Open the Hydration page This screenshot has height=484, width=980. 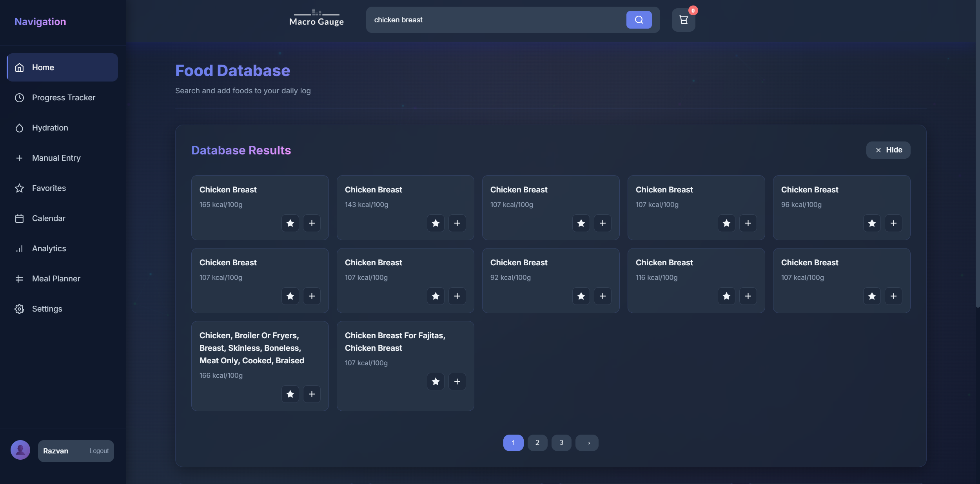click(50, 128)
